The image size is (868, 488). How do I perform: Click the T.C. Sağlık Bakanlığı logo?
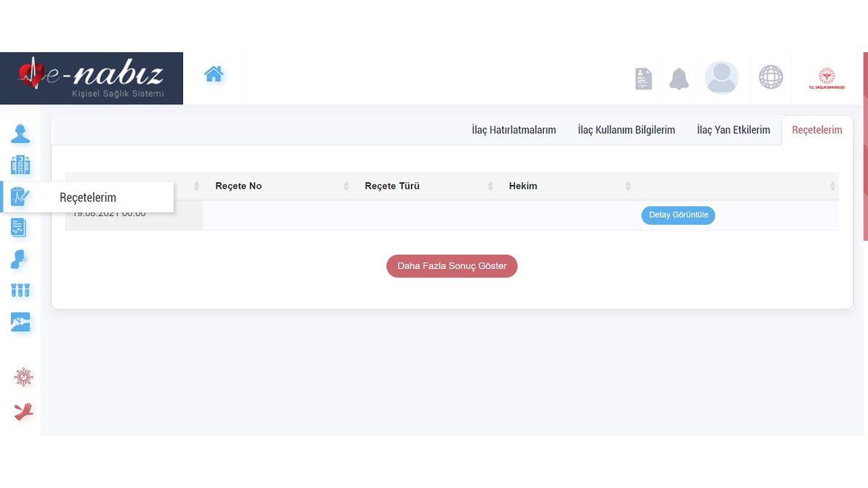pyautogui.click(x=826, y=79)
